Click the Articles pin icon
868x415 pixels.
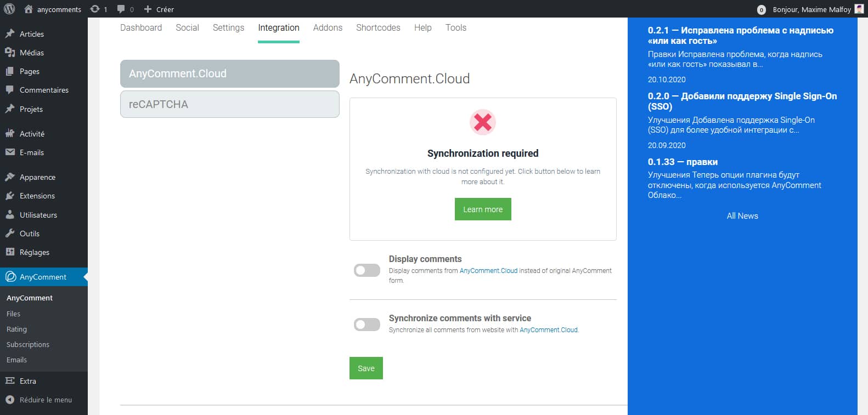tap(10, 34)
